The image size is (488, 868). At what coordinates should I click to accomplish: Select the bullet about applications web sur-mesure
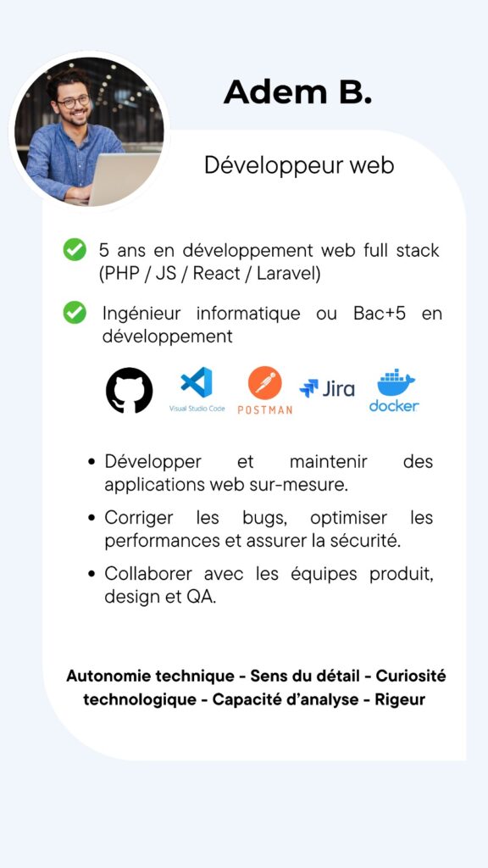click(x=261, y=473)
